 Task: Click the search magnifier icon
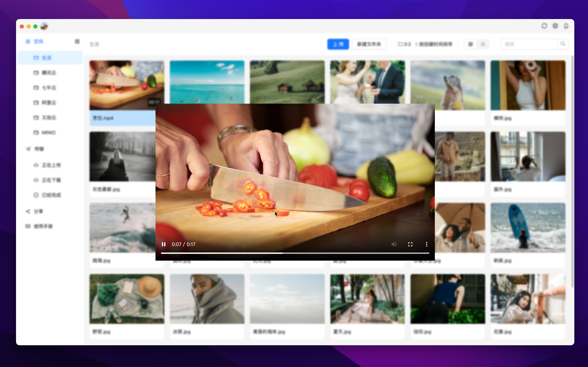[x=563, y=44]
